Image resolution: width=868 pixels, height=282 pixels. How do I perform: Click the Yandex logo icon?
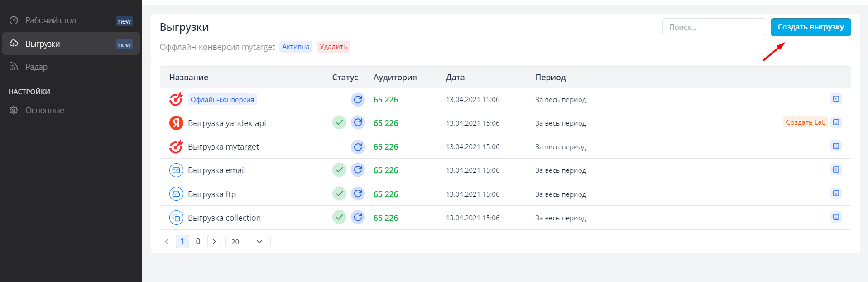tap(176, 123)
